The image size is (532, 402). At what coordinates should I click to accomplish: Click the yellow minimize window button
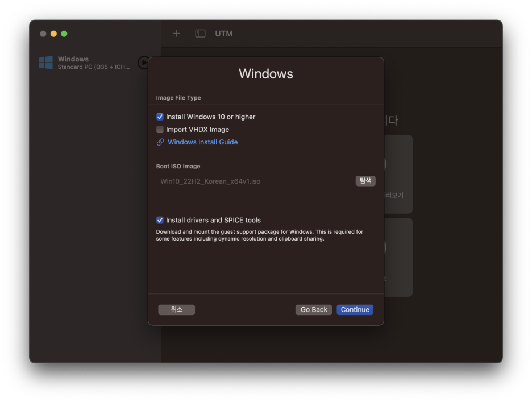(53, 34)
